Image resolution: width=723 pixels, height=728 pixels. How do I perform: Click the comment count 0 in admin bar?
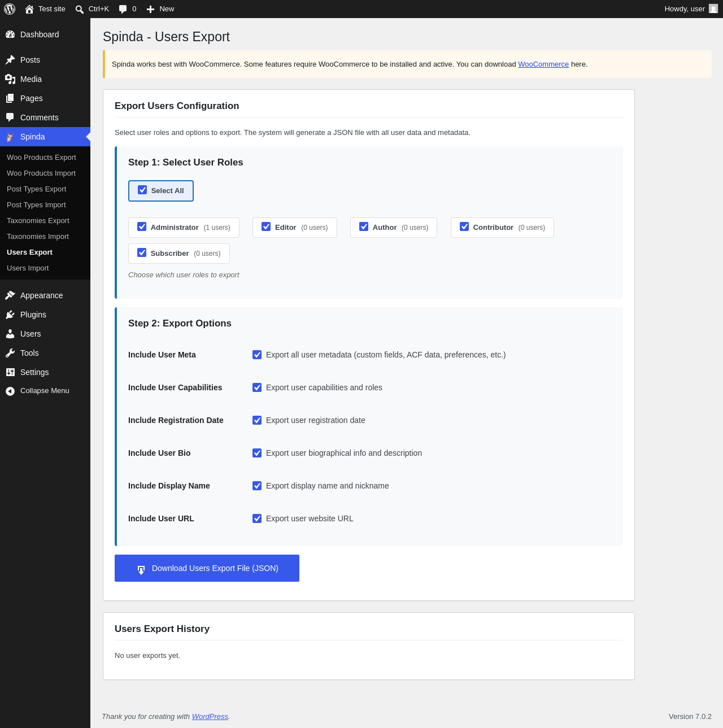pos(134,9)
